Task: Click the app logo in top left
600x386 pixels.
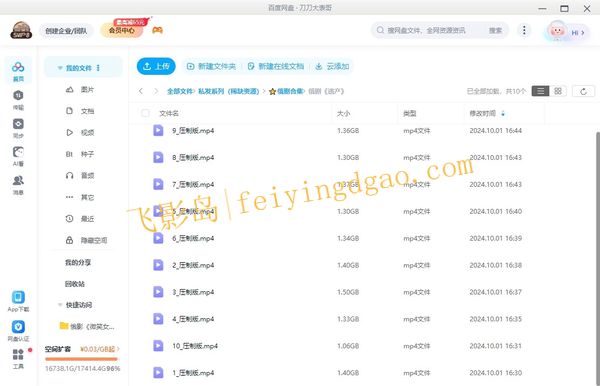Action: point(21,30)
